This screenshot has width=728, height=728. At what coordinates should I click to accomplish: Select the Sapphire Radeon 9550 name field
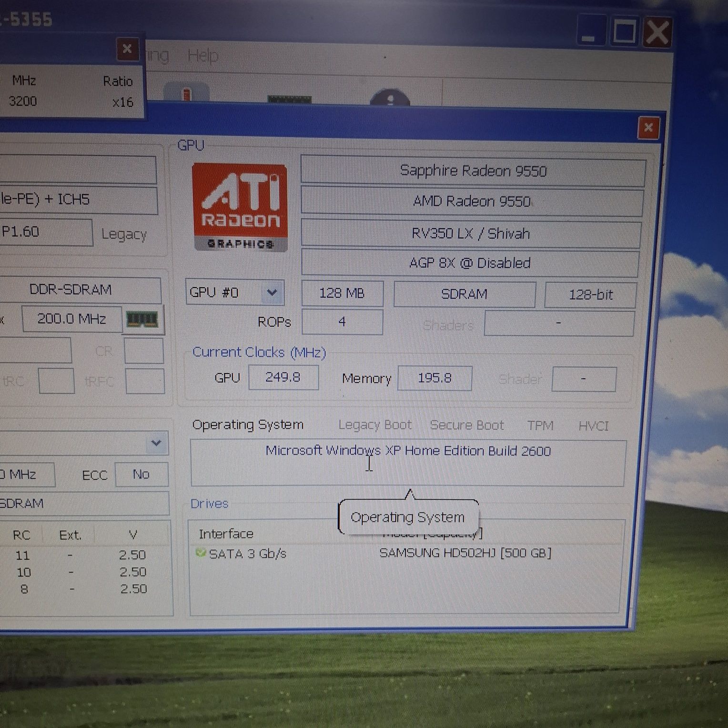[x=473, y=171]
